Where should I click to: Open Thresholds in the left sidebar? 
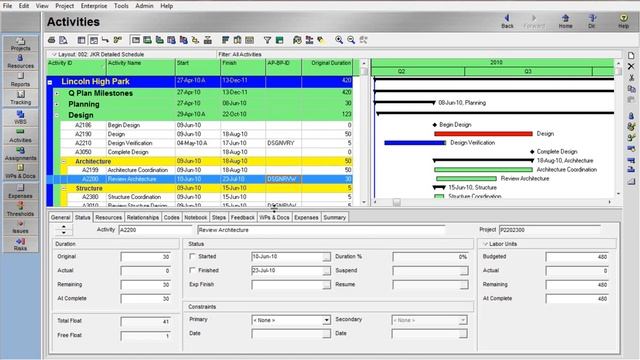[x=20, y=209]
